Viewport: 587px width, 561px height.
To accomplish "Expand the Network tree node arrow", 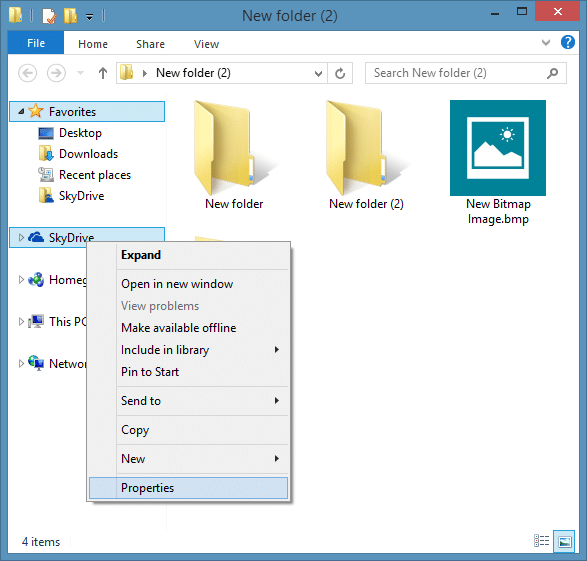I will point(21,363).
